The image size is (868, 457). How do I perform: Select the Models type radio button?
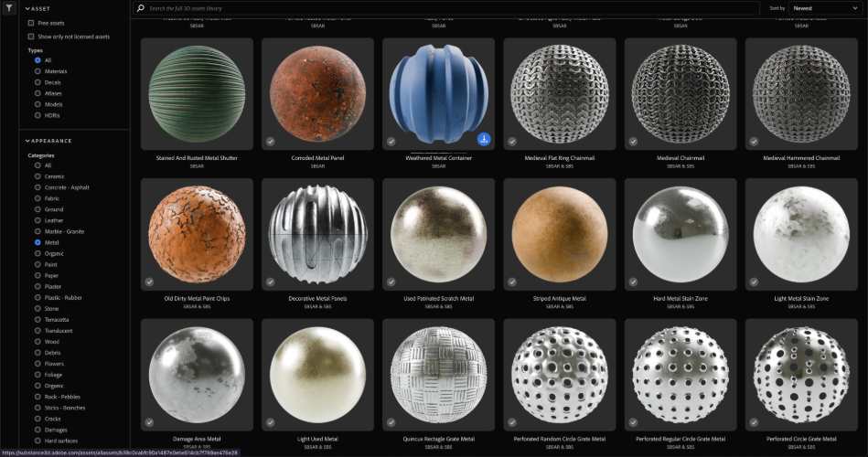38,104
